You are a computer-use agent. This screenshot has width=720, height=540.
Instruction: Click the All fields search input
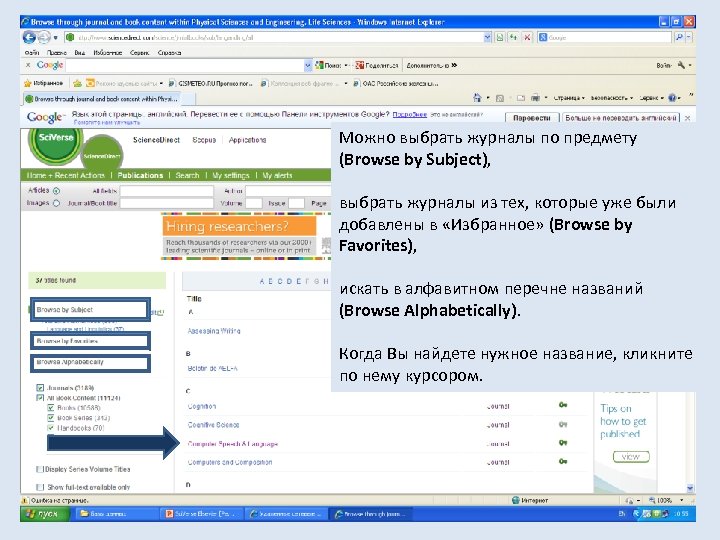coord(166,191)
